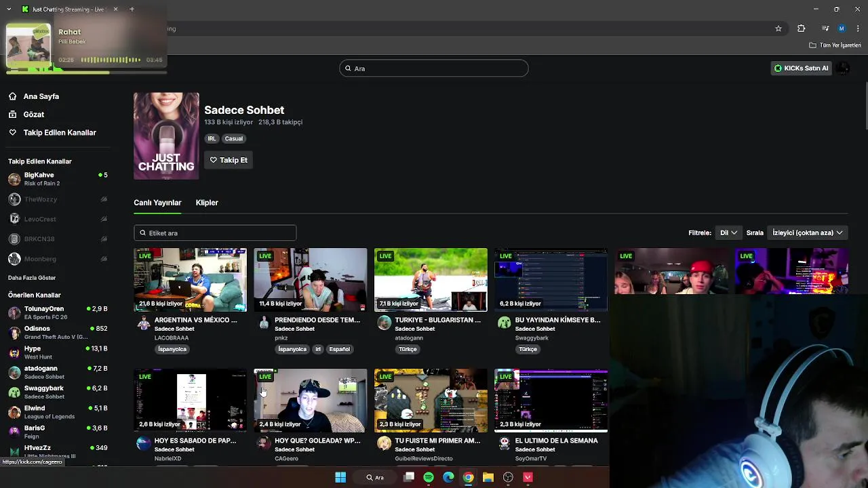Open Windows taskbar search Ara

pos(375,477)
